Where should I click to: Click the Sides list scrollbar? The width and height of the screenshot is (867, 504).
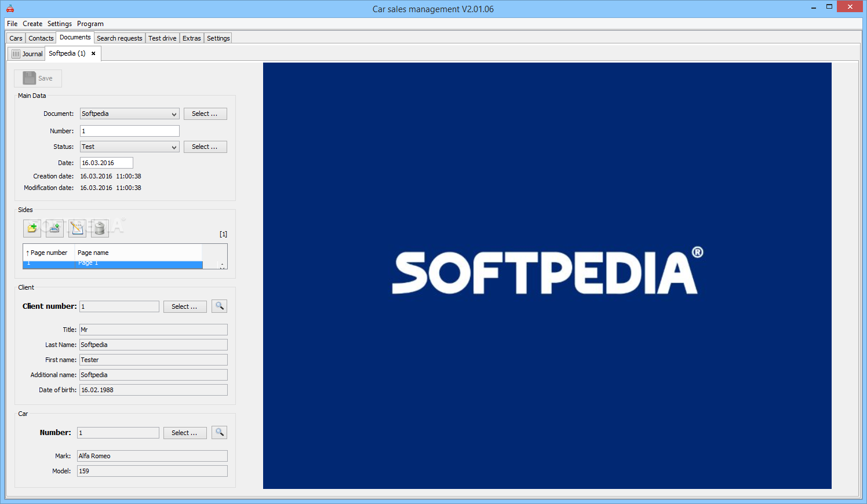tap(222, 265)
